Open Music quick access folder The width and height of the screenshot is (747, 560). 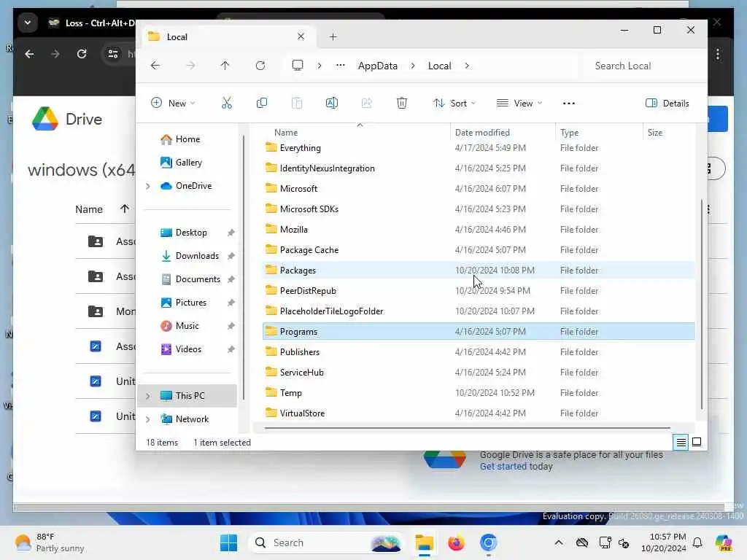tap(187, 326)
